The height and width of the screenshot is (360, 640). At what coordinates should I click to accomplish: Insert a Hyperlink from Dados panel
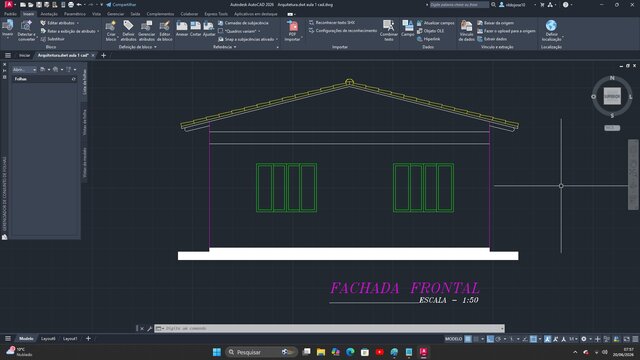(x=429, y=39)
